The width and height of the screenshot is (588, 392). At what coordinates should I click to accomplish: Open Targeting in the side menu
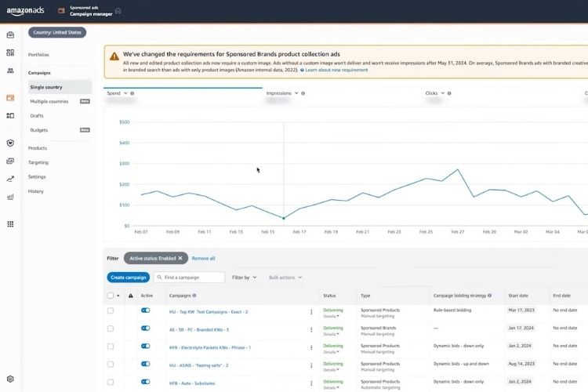(x=38, y=162)
